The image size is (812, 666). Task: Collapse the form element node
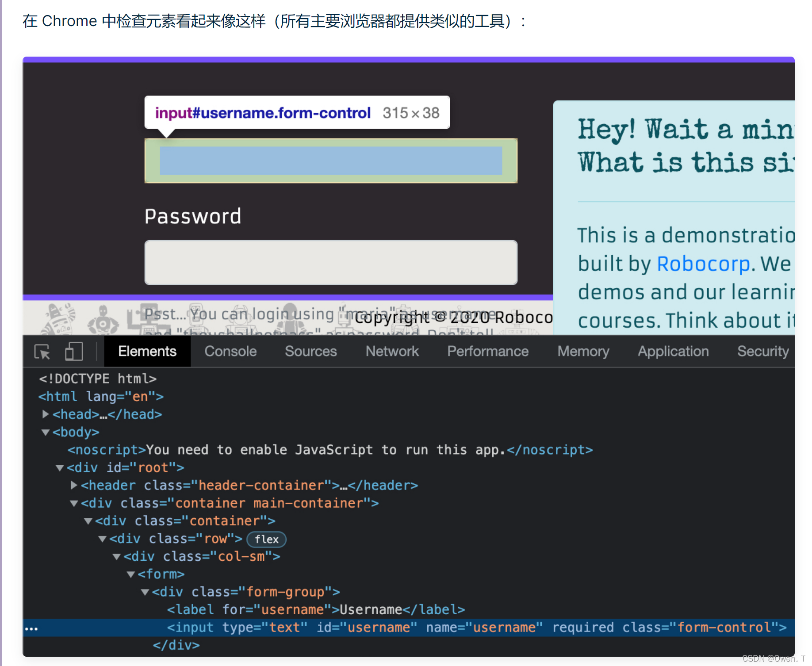pos(131,574)
